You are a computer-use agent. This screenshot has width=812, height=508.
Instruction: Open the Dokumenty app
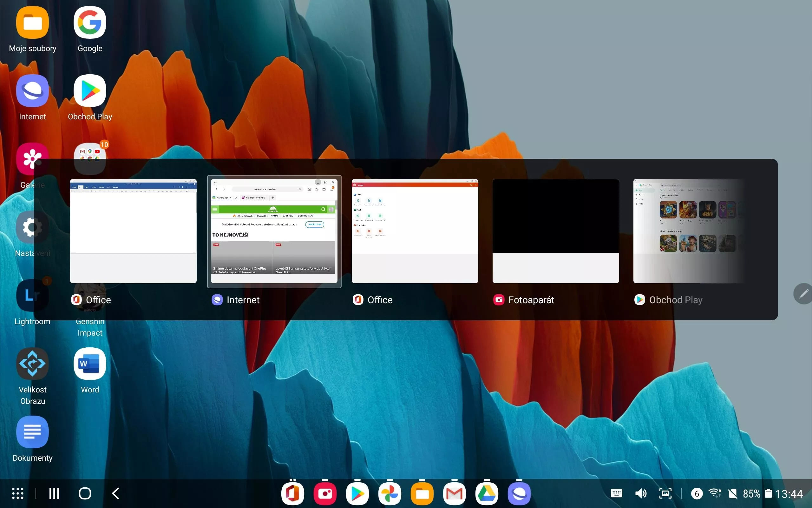33,432
